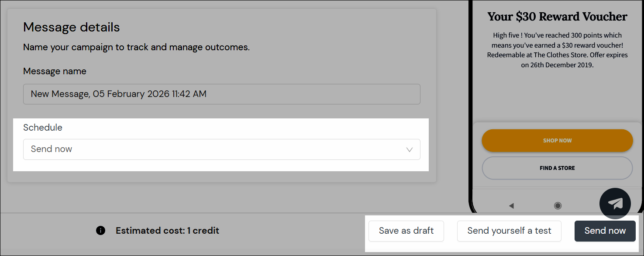Open the Send now schedule combo box
This screenshot has width=644, height=256.
coord(222,149)
